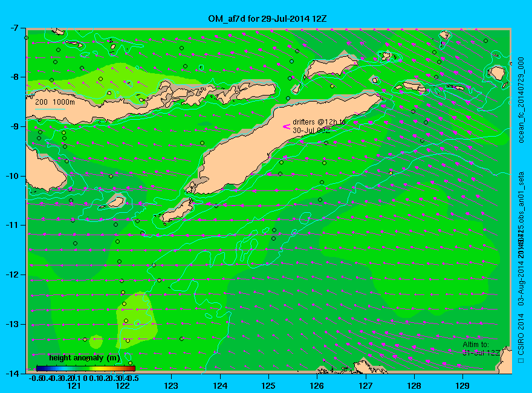Click the longitude label '128'
532x393 pixels.
click(x=414, y=386)
